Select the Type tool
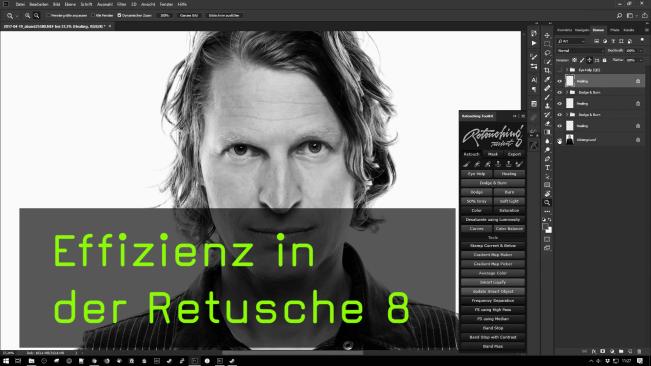The width and height of the screenshot is (651, 366). pos(547,167)
